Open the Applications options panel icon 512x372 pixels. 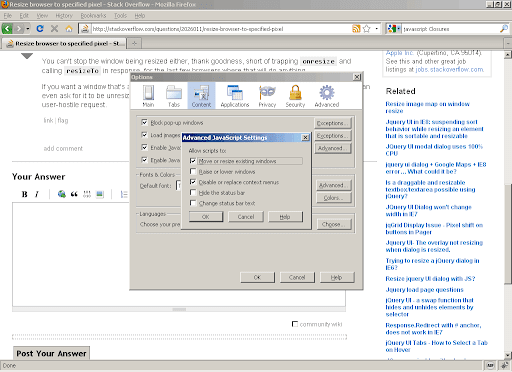coord(235,96)
